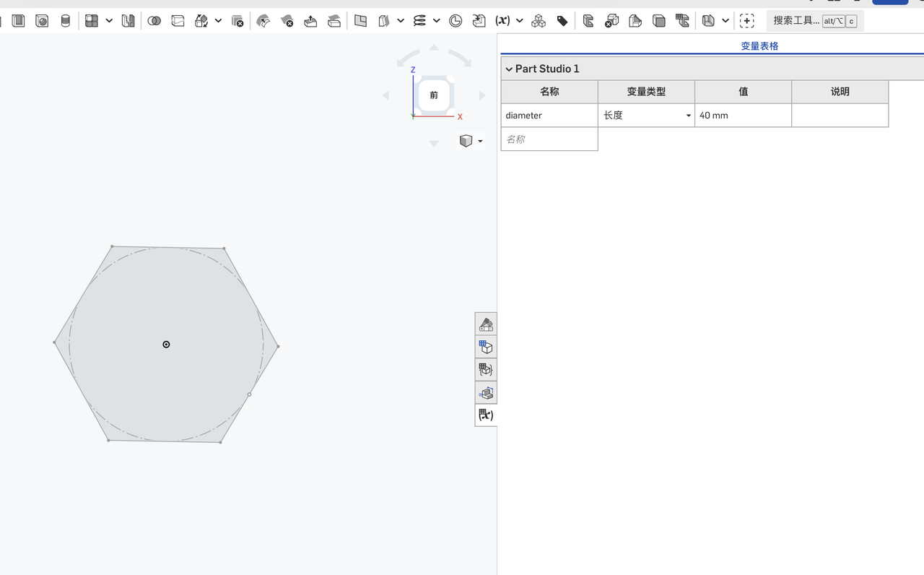Click the 40 mm value cell

743,116
